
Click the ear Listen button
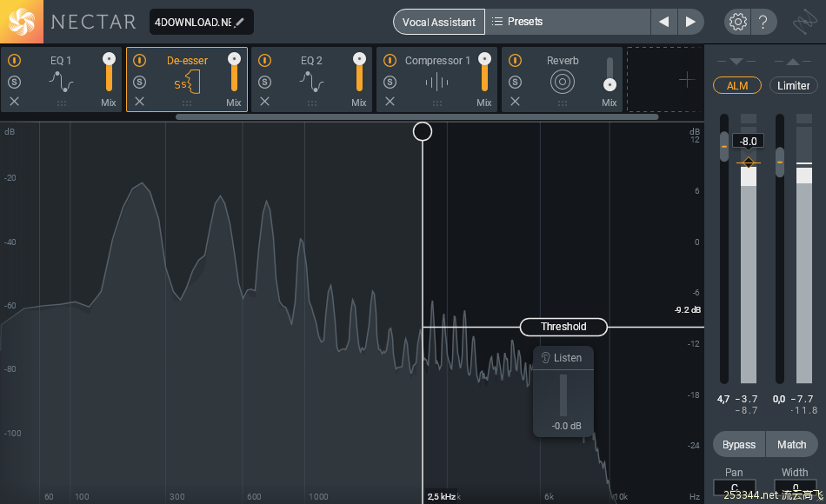pos(563,358)
